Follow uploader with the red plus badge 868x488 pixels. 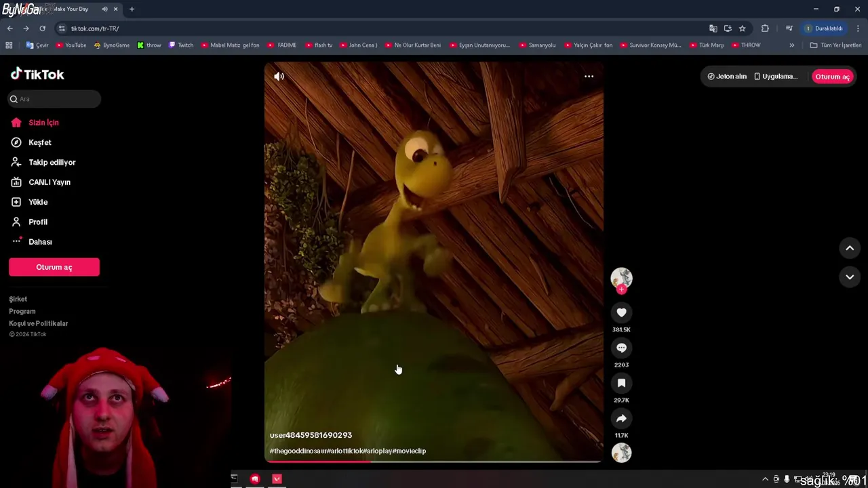tap(621, 289)
